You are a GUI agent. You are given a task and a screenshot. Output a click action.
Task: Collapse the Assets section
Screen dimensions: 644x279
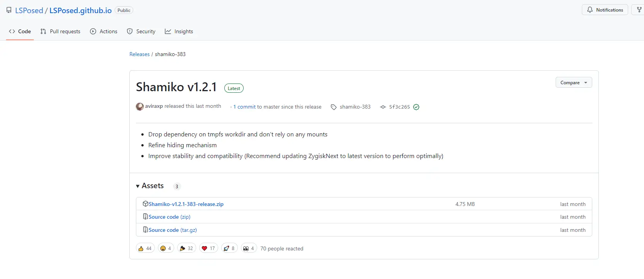pos(150,186)
